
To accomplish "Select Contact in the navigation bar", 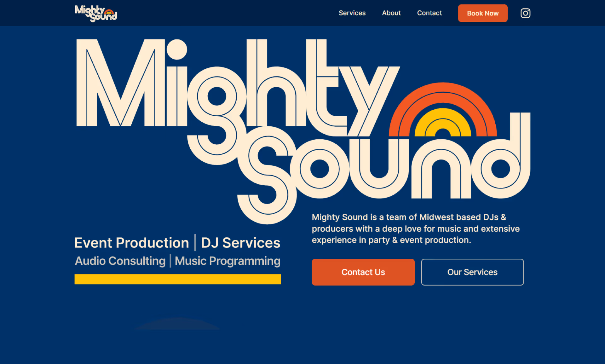I will pyautogui.click(x=429, y=13).
